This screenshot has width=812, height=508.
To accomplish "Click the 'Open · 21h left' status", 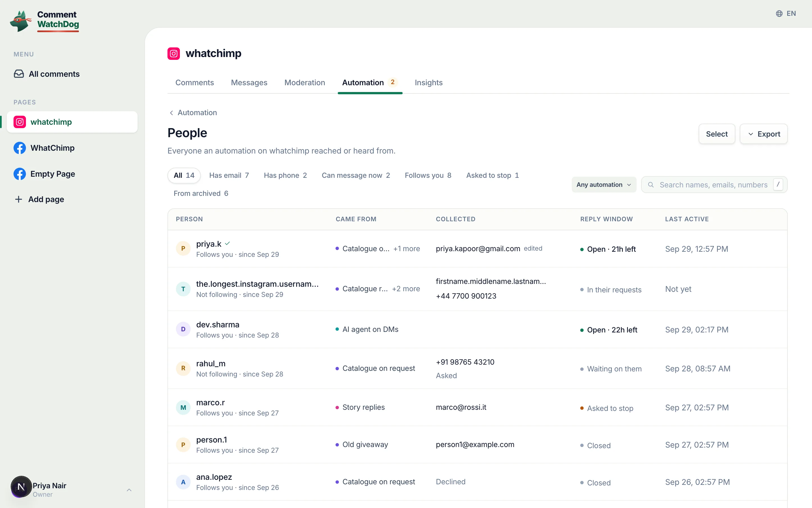I will (608, 249).
